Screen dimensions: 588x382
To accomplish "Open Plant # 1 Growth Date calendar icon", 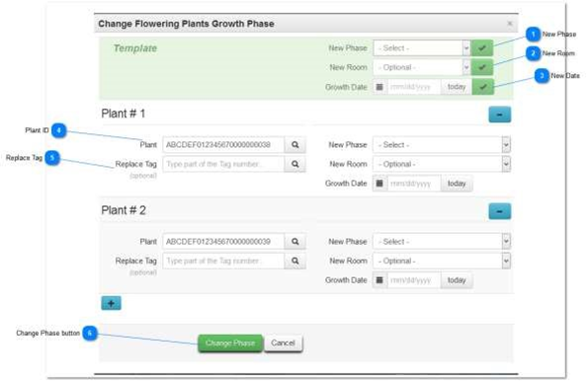I will [379, 184].
